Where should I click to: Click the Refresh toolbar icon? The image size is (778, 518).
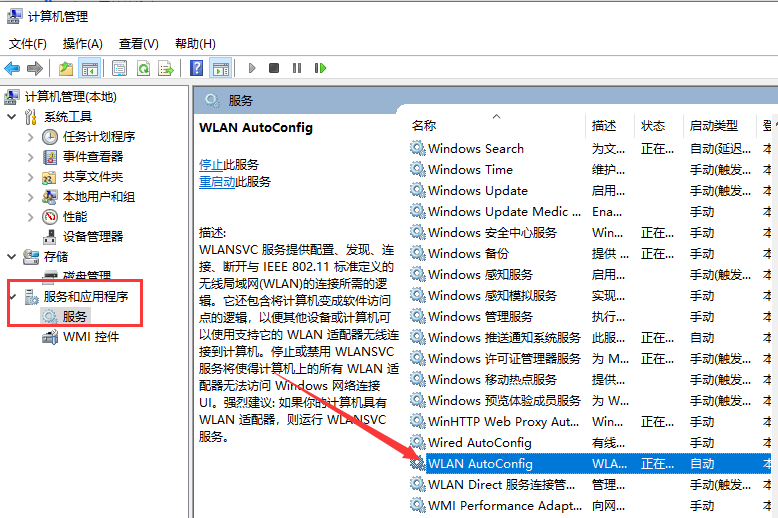click(x=143, y=68)
